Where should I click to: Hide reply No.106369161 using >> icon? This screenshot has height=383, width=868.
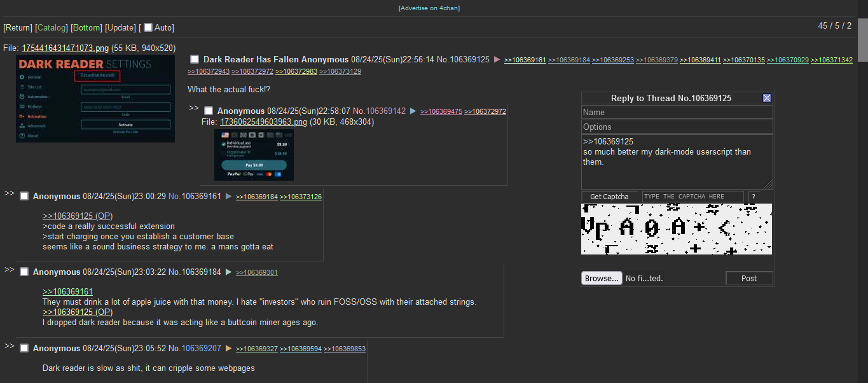coord(10,193)
